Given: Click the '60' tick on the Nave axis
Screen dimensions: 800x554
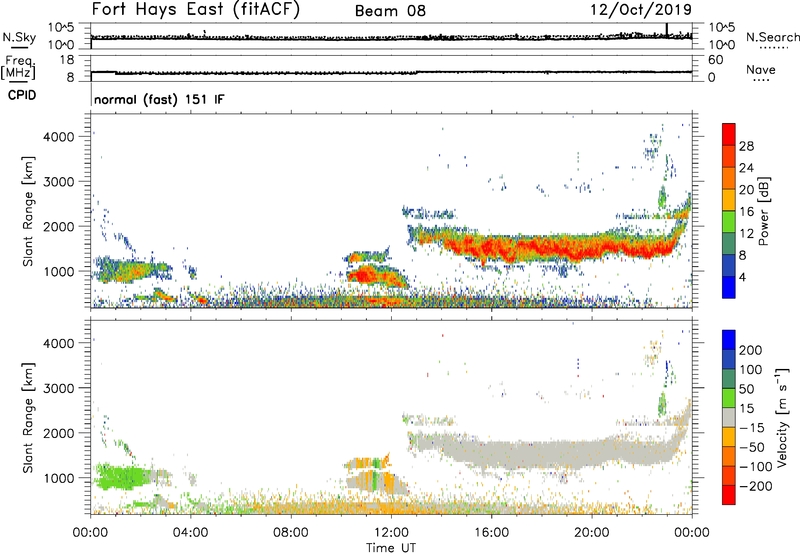Looking at the screenshot, I should tap(716, 60).
